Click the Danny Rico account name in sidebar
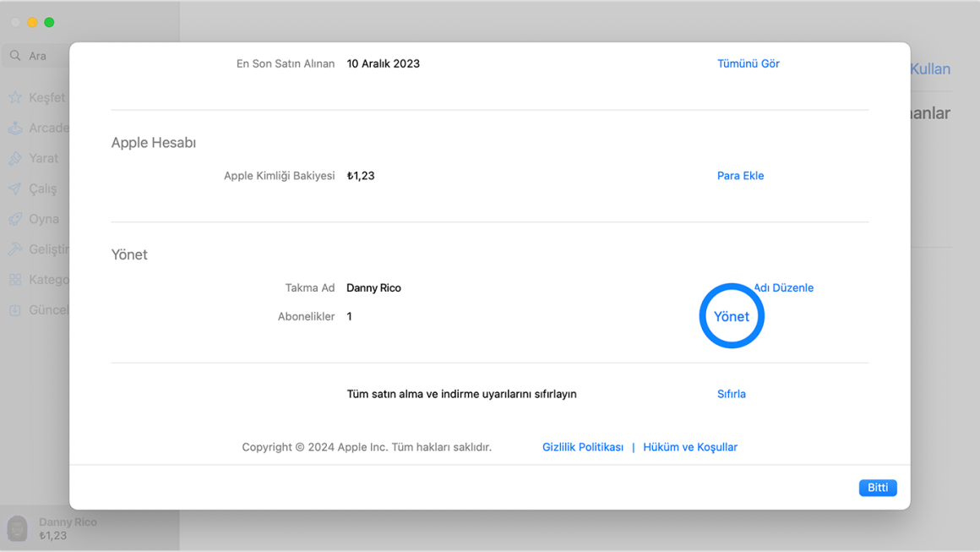The image size is (980, 552). click(x=68, y=522)
